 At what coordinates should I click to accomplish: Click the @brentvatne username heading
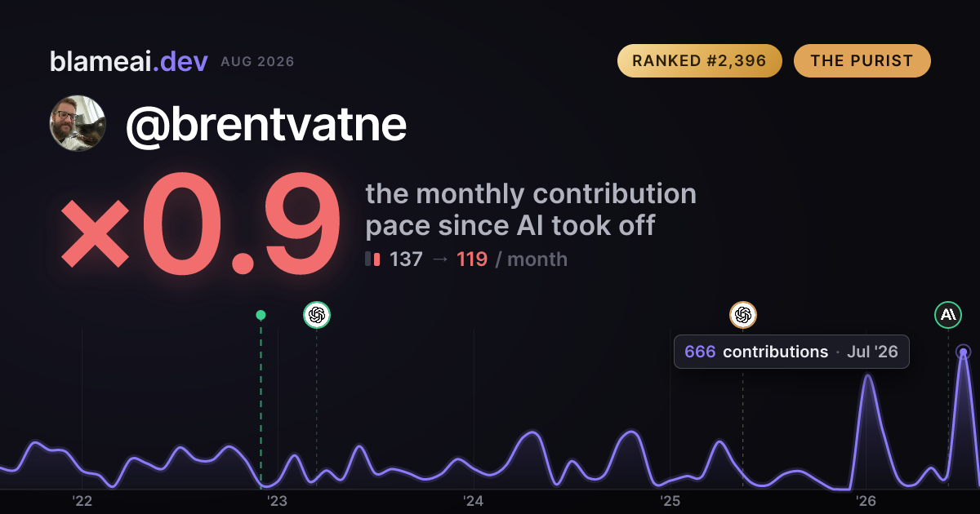click(265, 125)
